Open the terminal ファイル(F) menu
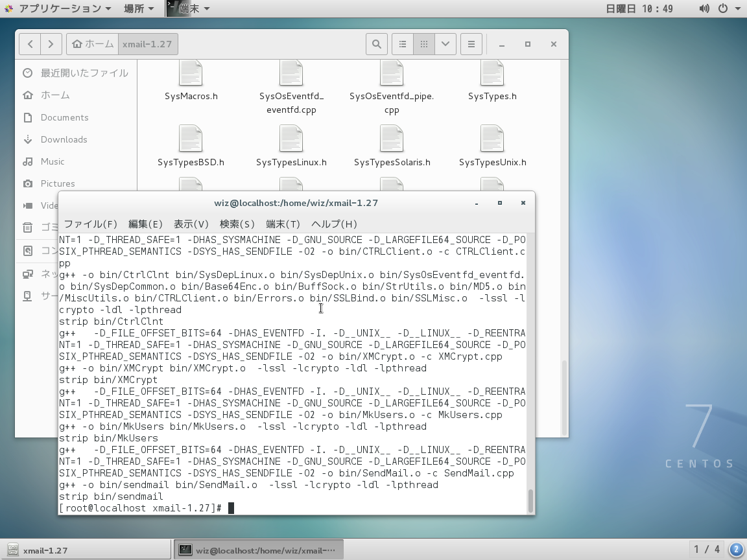 91,224
